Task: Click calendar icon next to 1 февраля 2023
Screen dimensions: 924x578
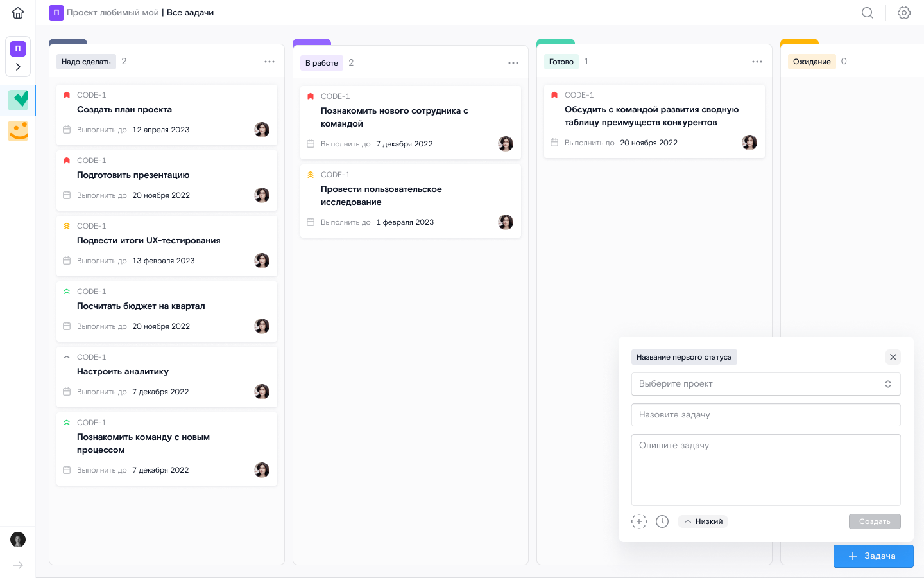Action: coord(311,222)
